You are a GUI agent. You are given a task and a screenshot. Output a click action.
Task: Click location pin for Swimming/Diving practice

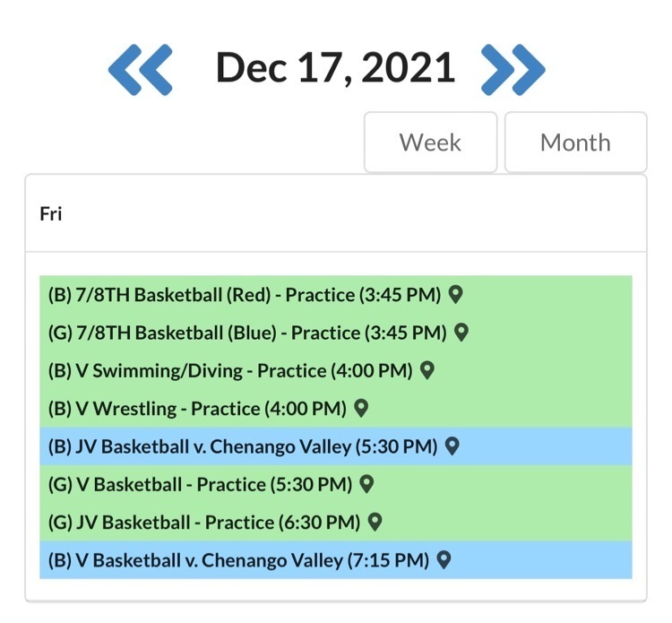pos(427,370)
